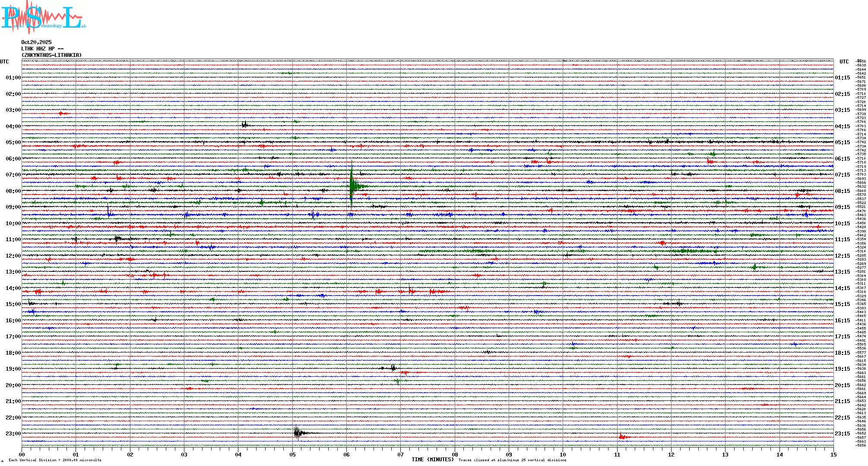Click the Each Vertical Division microvolts note
The image size is (868, 466).
point(55,460)
